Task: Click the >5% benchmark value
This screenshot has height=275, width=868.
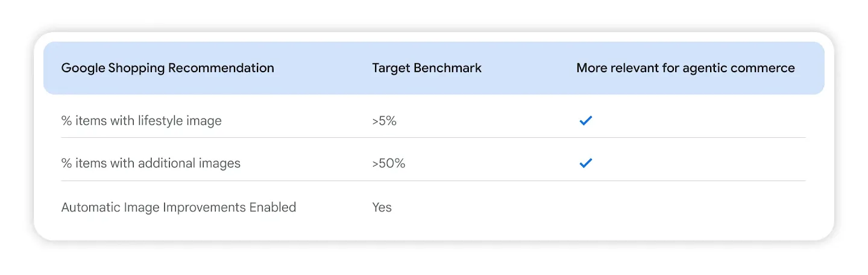Action: (385, 121)
